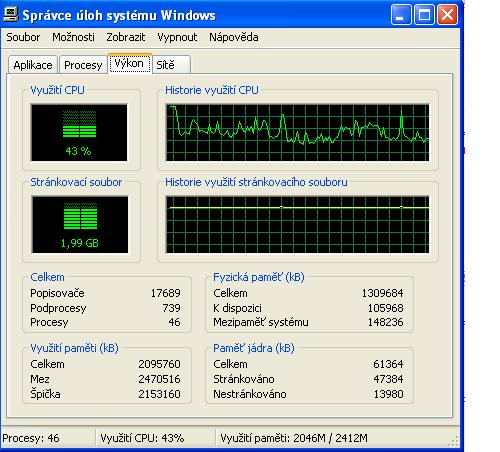Click the Nestránkováno label

pyautogui.click(x=250, y=394)
